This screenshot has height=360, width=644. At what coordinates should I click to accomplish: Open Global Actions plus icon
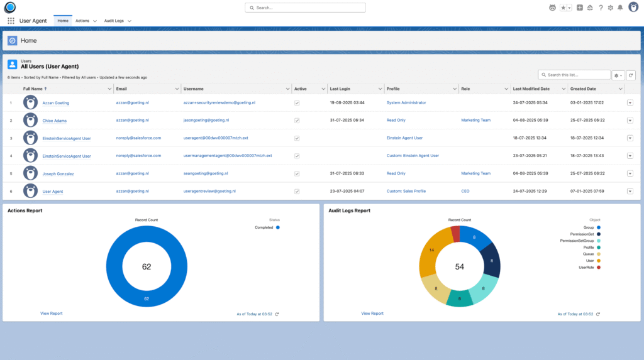pos(580,8)
